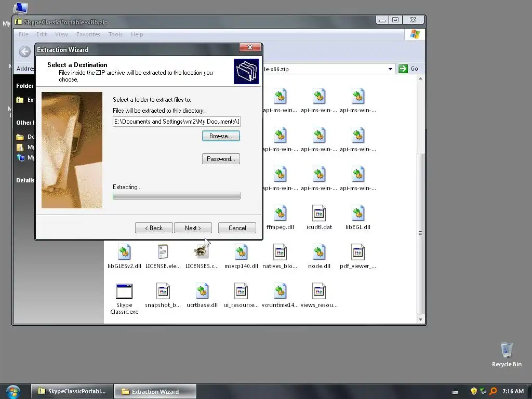This screenshot has height=399, width=532.
Task: Click scrollbar up arrow in file list
Action: tap(420, 79)
